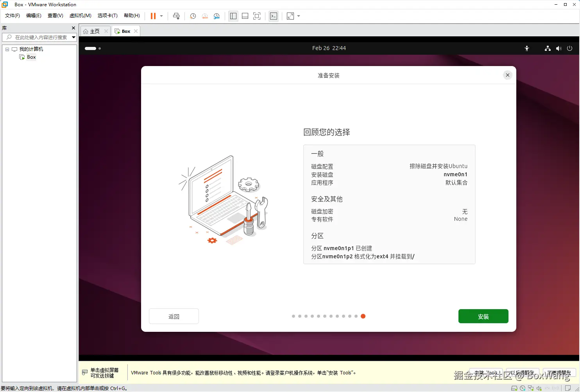Toggle the VM console view button

click(x=274, y=16)
